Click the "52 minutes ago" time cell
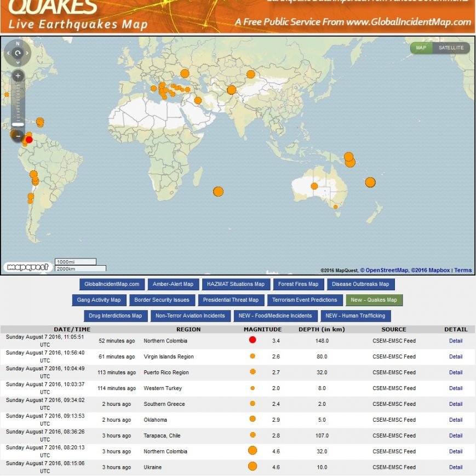 click(117, 341)
